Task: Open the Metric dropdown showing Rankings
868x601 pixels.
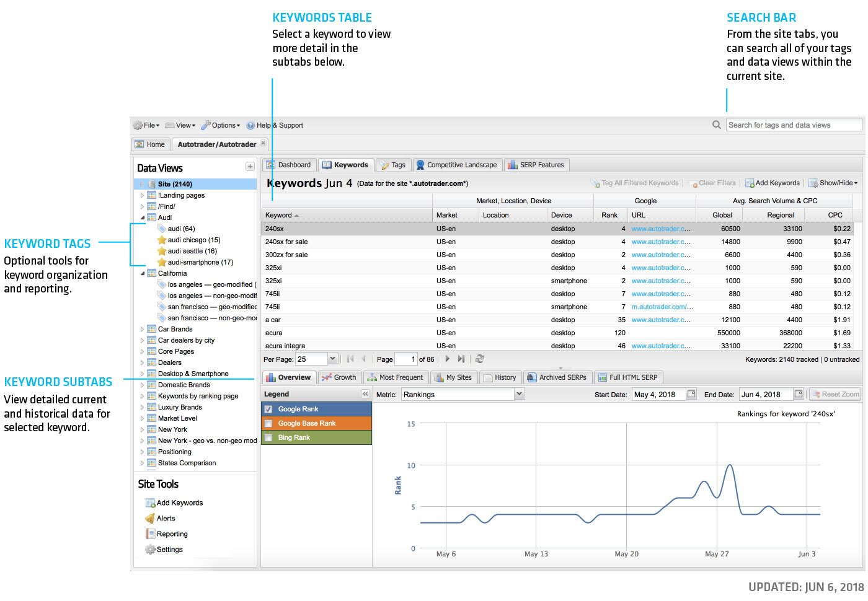Action: tap(519, 393)
